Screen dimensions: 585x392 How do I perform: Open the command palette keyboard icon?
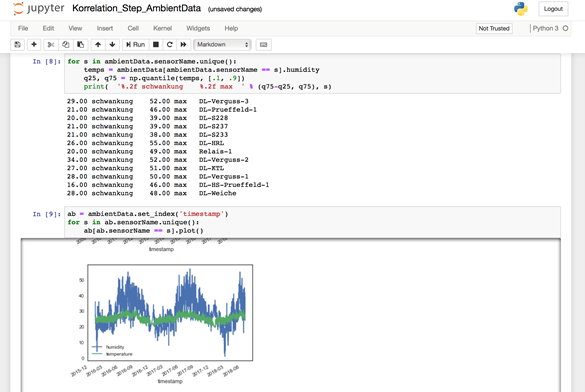click(x=263, y=45)
